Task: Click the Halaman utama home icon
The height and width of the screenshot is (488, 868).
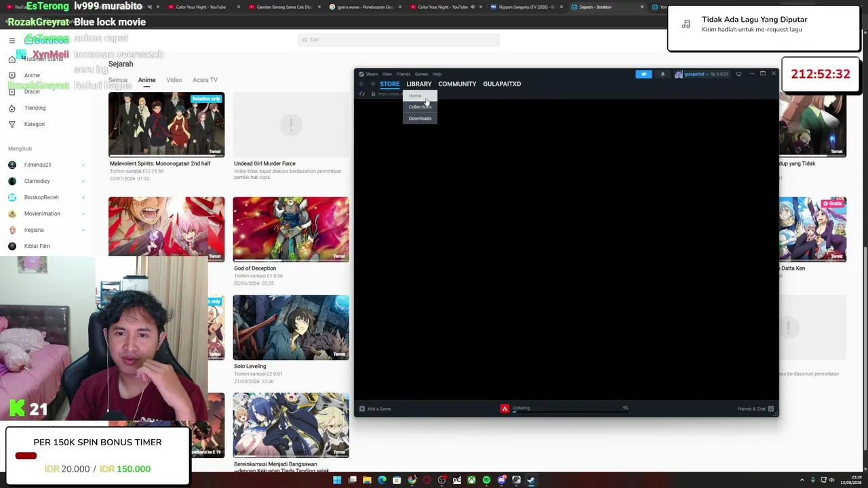Action: point(12,59)
